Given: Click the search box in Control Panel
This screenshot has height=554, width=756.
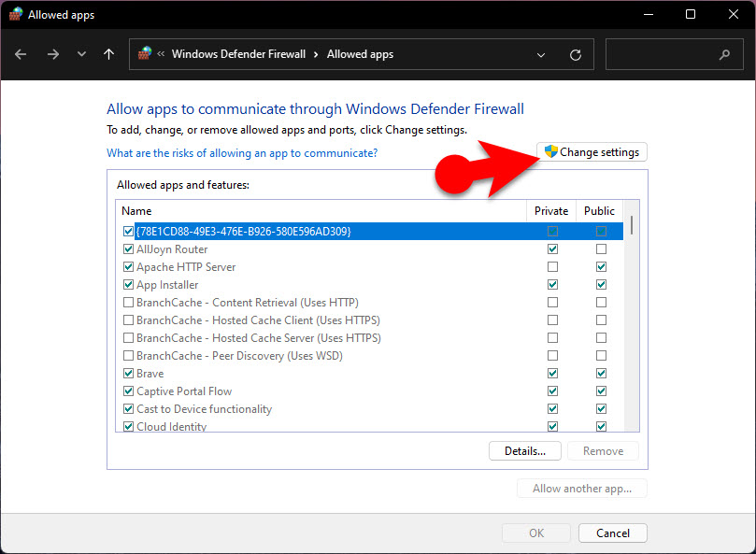Looking at the screenshot, I should tap(674, 54).
